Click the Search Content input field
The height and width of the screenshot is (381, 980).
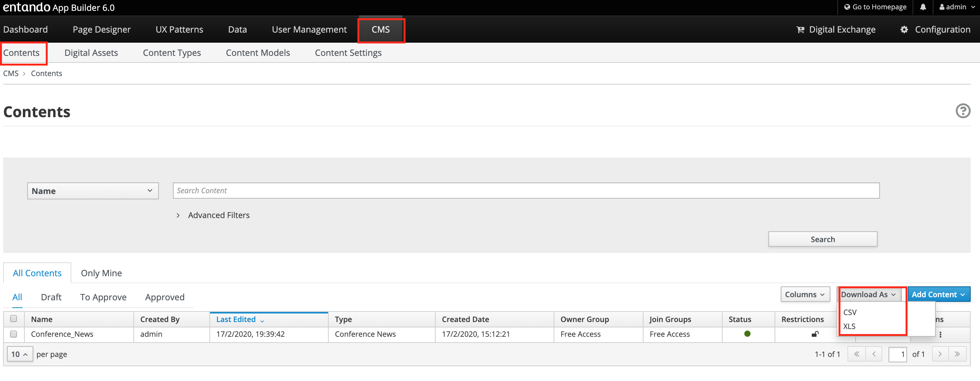point(526,190)
